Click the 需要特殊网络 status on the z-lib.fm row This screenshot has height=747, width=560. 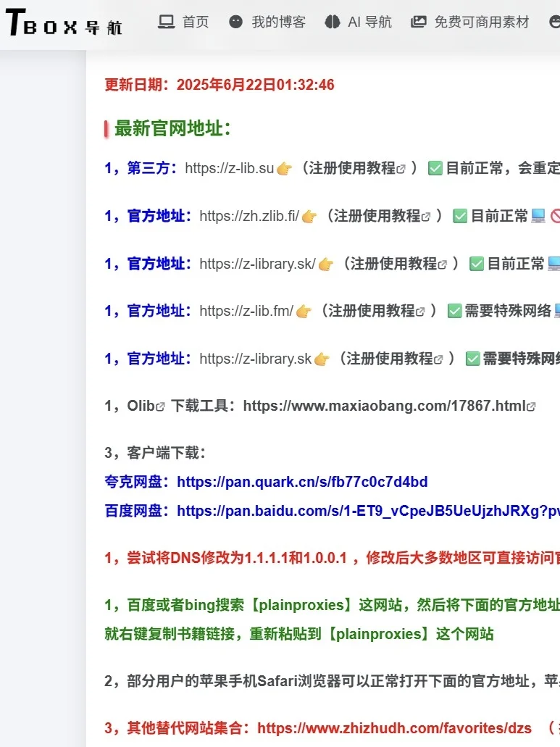pyautogui.click(x=508, y=311)
